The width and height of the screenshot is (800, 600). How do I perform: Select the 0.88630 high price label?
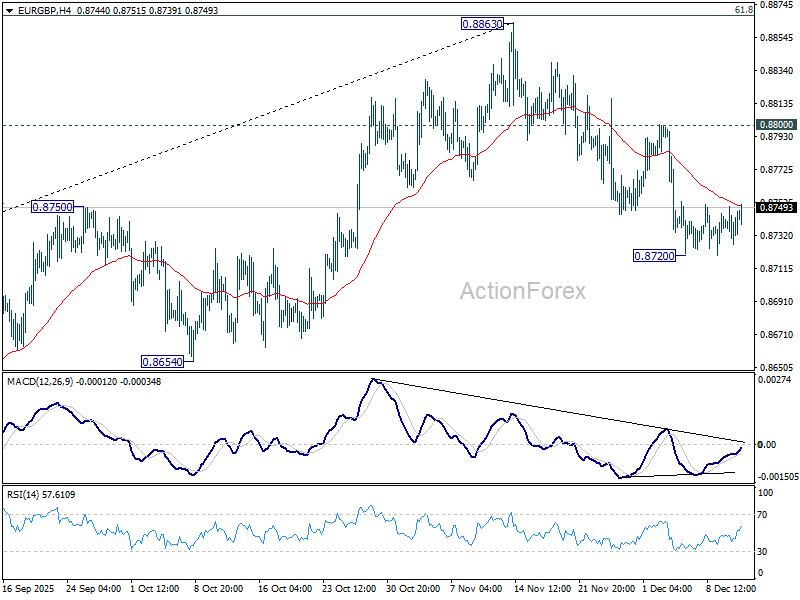coord(482,23)
